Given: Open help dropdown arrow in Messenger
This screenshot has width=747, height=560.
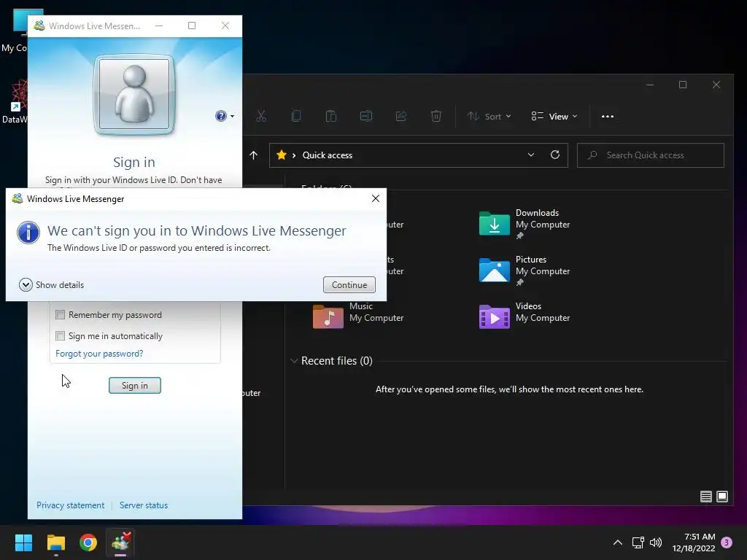Looking at the screenshot, I should click(x=233, y=116).
